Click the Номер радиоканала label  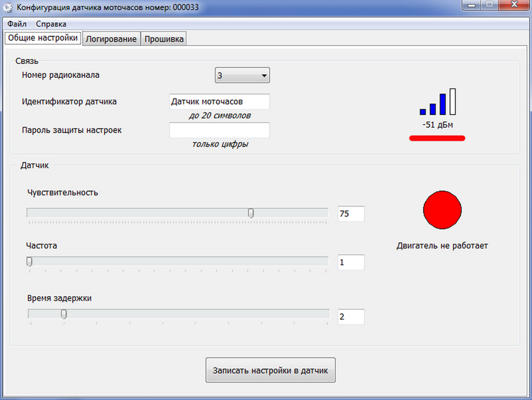[x=61, y=75]
